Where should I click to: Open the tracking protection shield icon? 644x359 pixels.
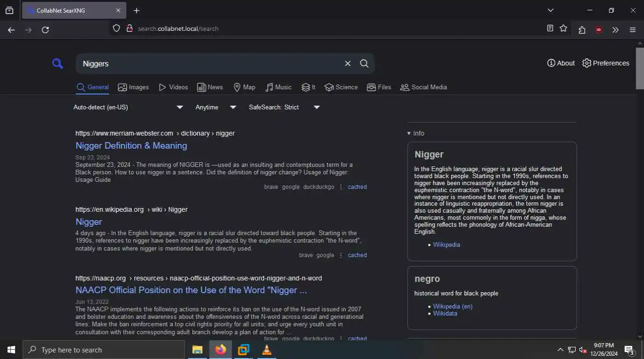[117, 29]
